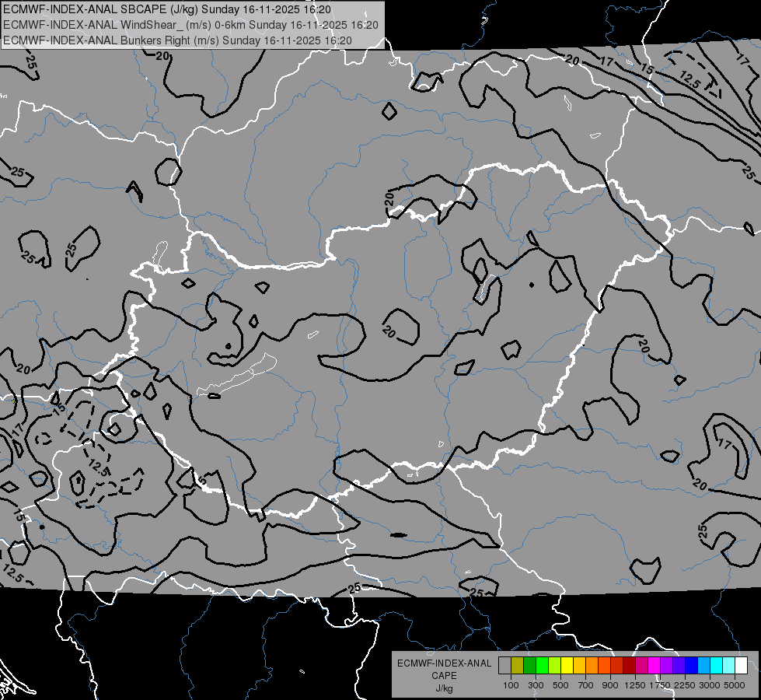Select the yellow-green lime legend swatch
Screen dimensions: 761x700
point(555,666)
